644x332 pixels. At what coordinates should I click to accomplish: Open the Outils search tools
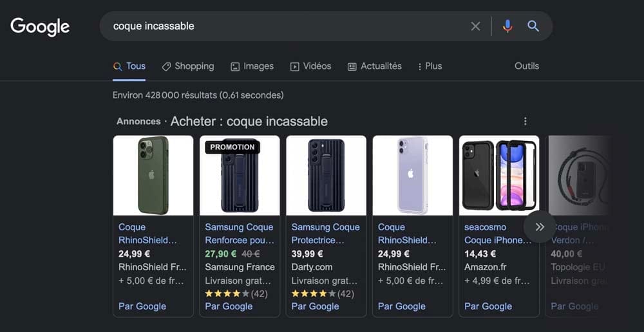[x=527, y=66]
